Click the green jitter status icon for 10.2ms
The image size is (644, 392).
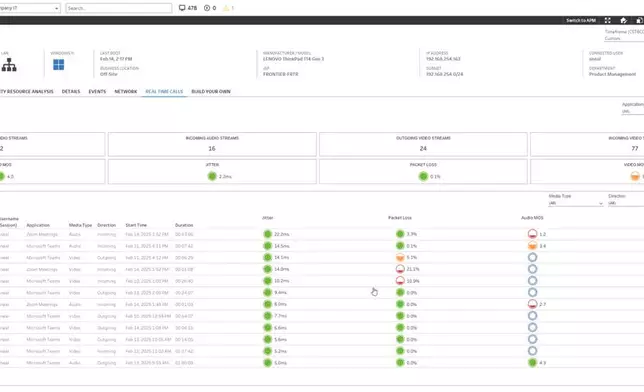click(x=267, y=281)
